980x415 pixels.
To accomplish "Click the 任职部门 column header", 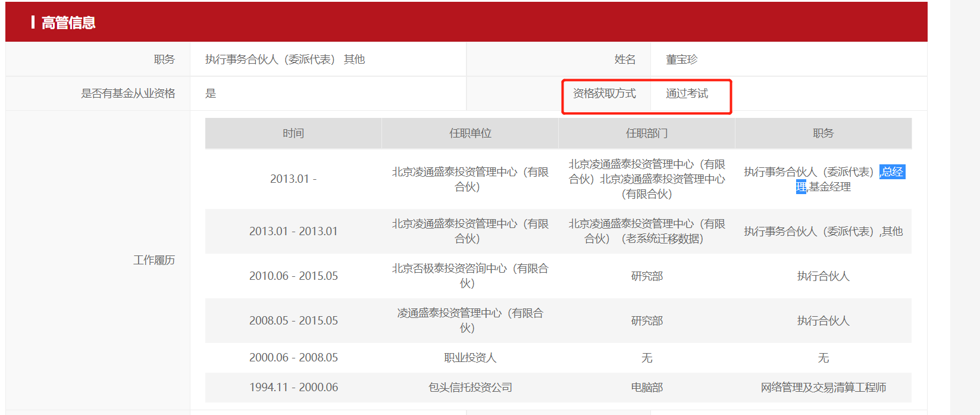I will [x=647, y=133].
